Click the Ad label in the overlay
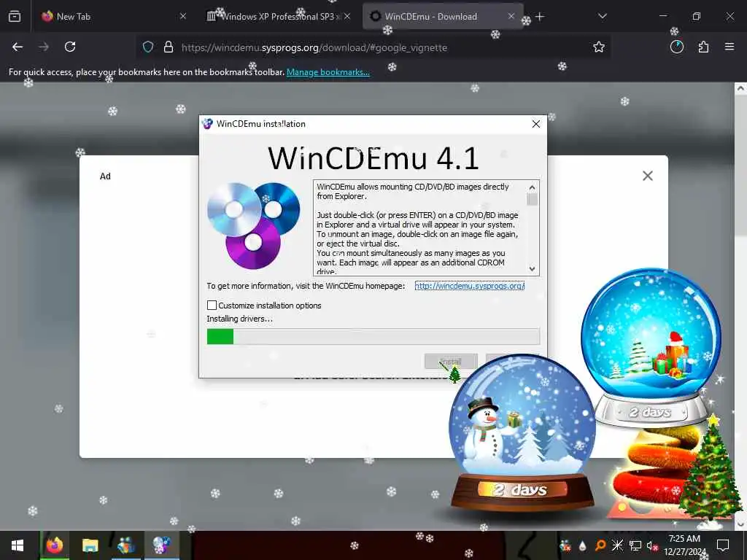747x560 pixels. 105,176
